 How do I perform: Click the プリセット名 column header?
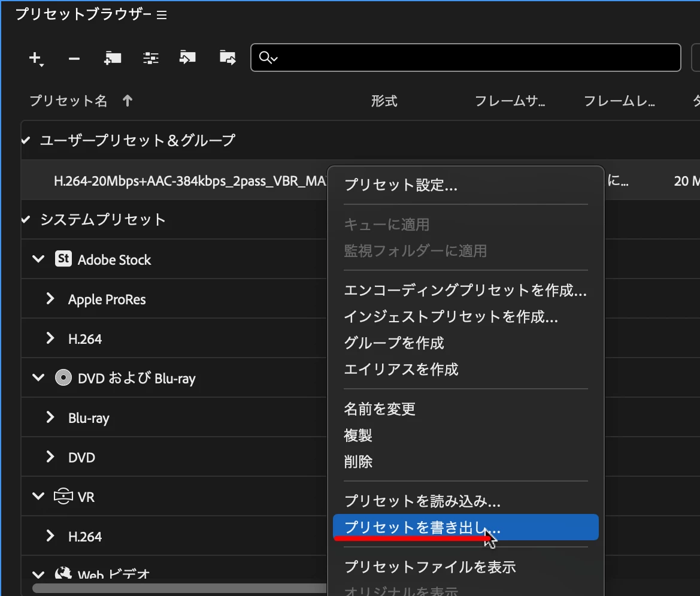click(68, 101)
